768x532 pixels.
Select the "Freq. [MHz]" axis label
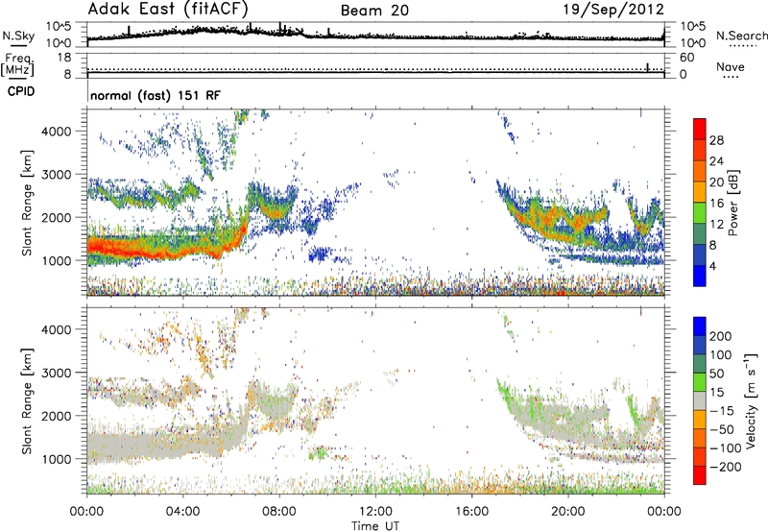[17, 64]
